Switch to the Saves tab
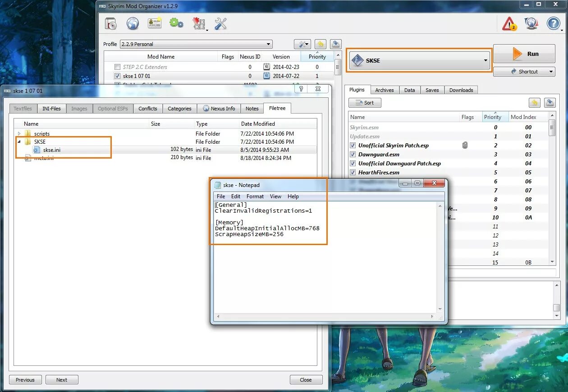 [432, 90]
